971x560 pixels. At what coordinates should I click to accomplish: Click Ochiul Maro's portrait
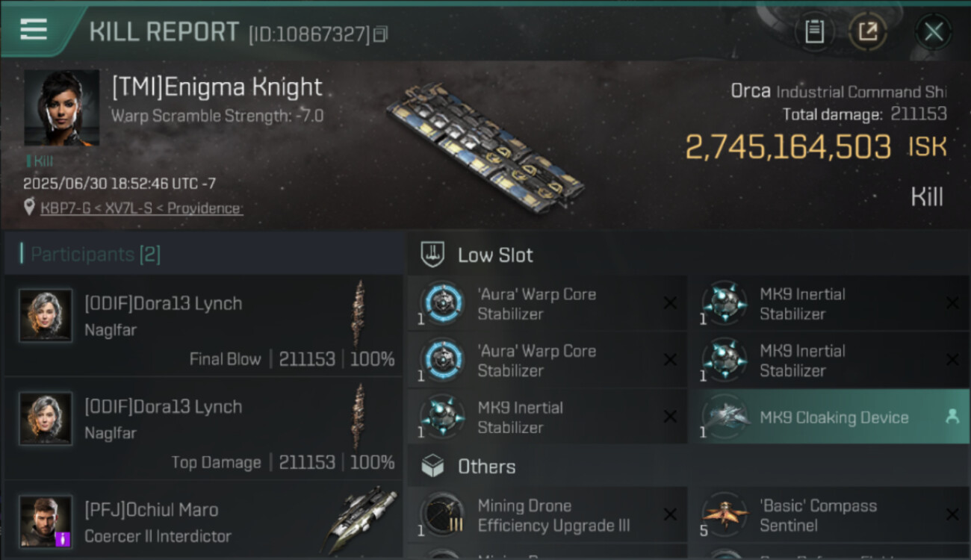pos(46,520)
